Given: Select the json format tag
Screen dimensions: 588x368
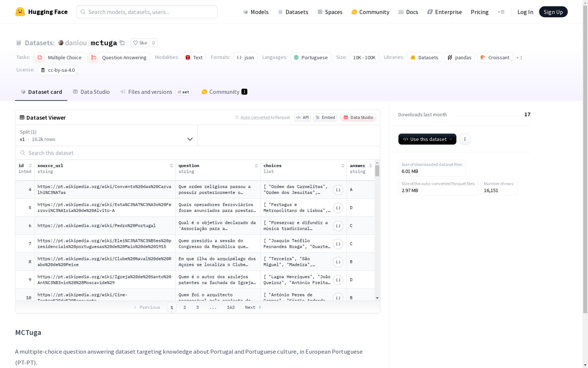Looking at the screenshot, I should coord(245,57).
